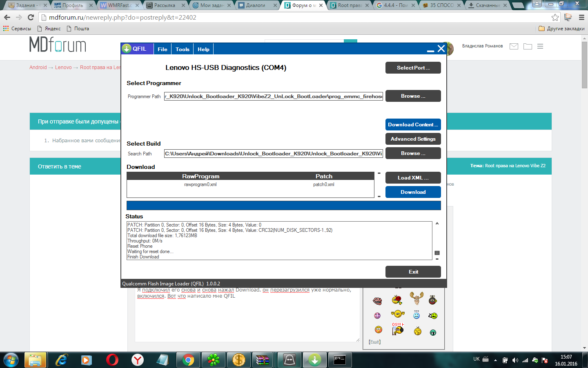Go back to the previous page
The image size is (588, 368).
tap(7, 17)
